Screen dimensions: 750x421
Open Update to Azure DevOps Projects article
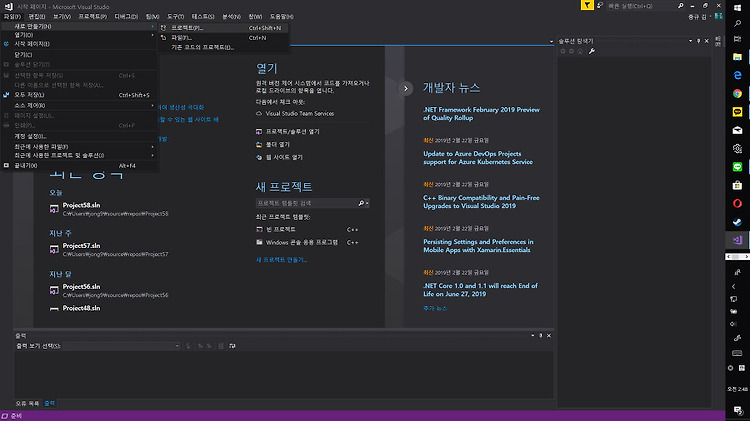pos(478,158)
